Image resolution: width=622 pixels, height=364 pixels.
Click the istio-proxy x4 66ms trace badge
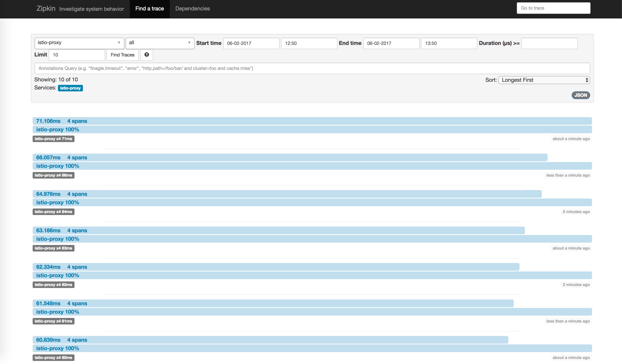tap(53, 175)
